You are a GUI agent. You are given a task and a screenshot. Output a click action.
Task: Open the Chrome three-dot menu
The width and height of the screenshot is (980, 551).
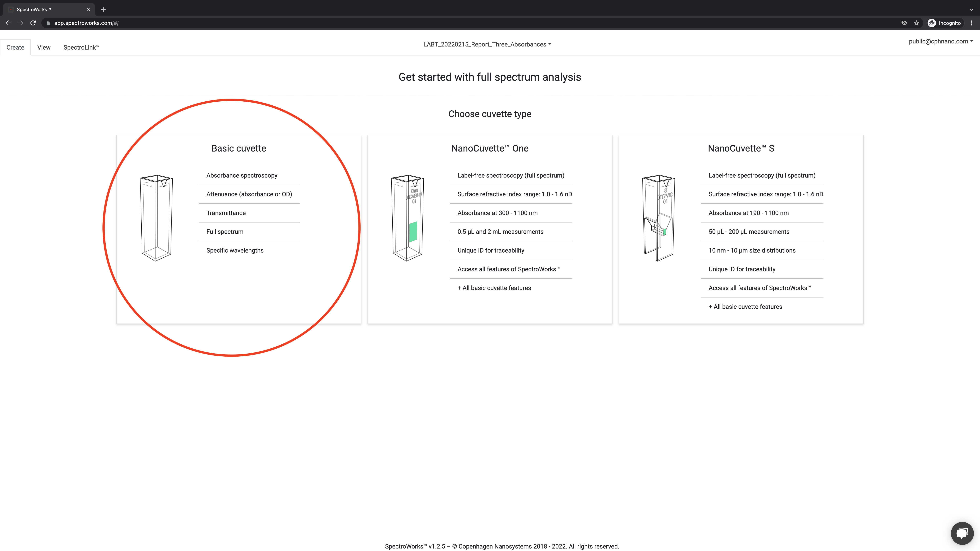coord(972,23)
